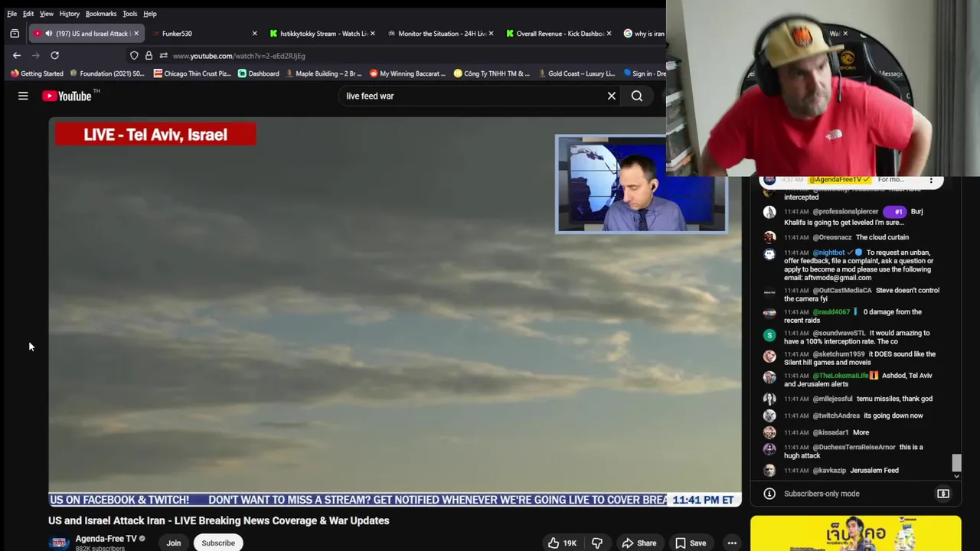This screenshot has width=980, height=551.
Task: Open the Maple Building bookmark
Action: [x=322, y=73]
